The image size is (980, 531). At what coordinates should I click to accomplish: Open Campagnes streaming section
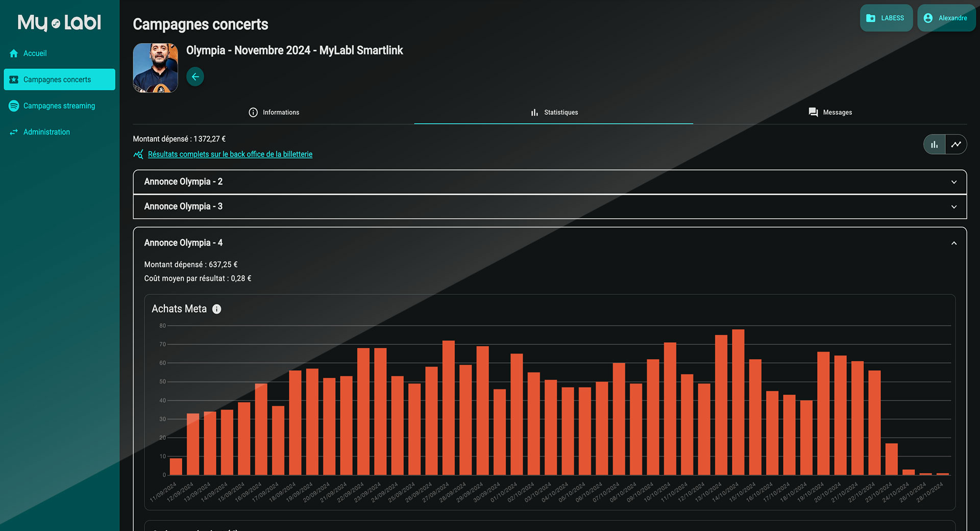59,106
